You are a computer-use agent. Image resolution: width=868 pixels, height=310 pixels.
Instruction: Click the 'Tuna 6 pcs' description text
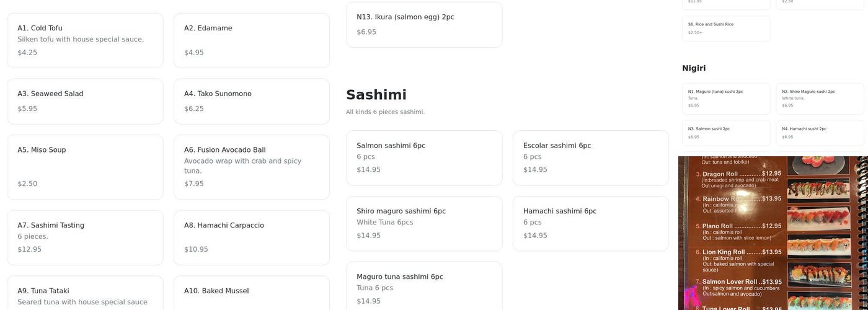point(374,288)
